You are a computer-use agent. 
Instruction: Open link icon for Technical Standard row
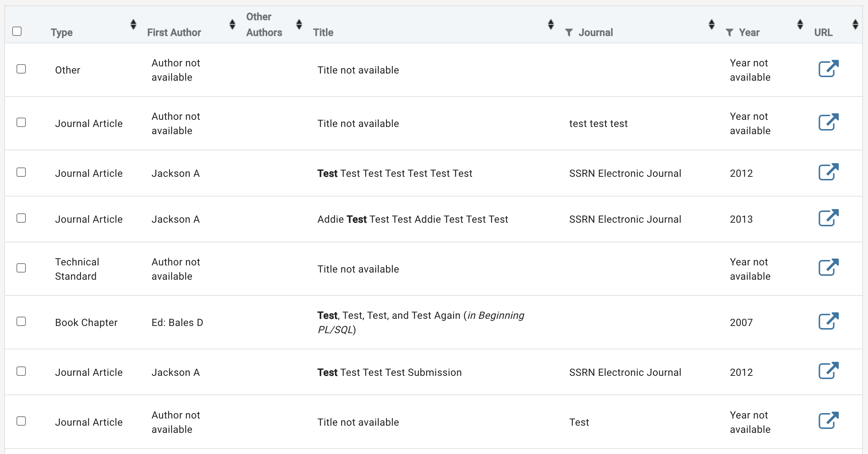click(828, 268)
